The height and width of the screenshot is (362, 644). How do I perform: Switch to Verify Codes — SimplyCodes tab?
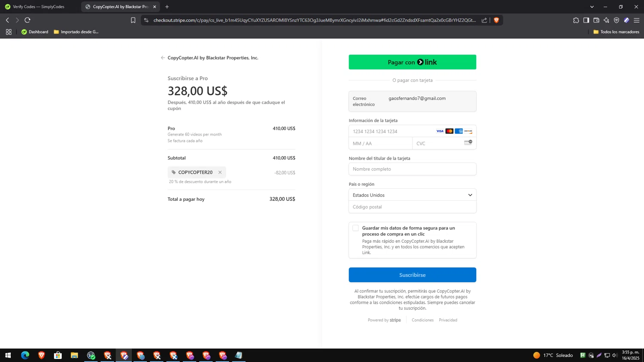[x=39, y=6]
